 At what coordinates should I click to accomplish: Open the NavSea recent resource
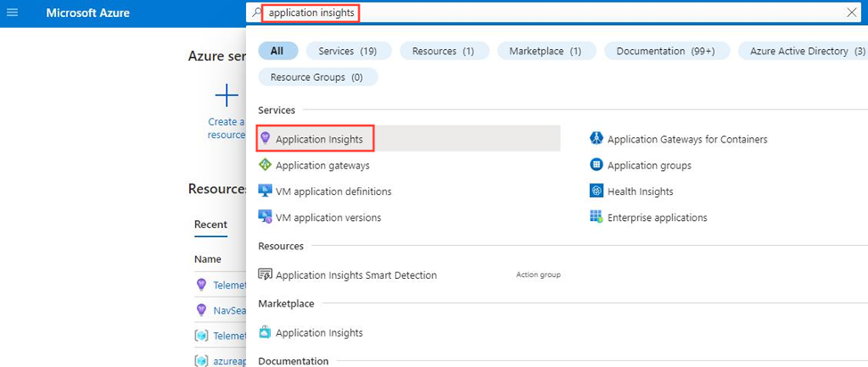click(x=229, y=311)
